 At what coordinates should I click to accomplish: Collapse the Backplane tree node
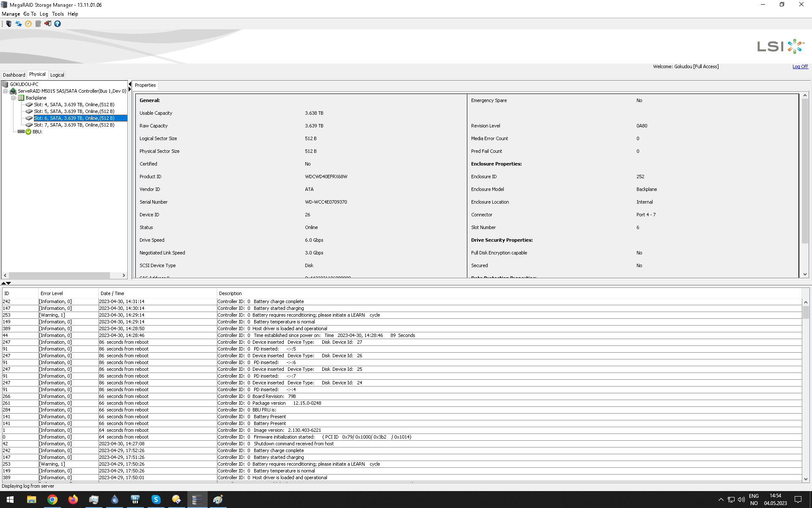[x=13, y=98]
